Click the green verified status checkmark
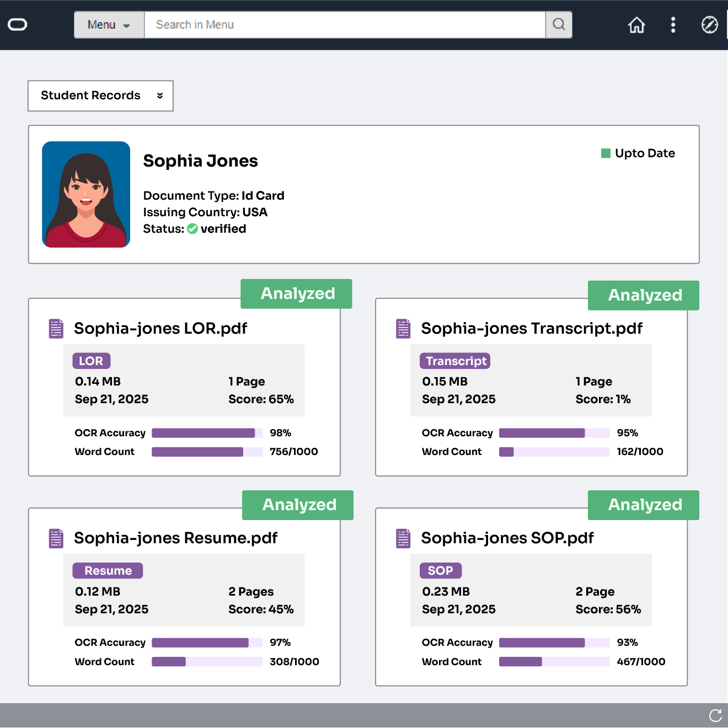Viewport: 728px width, 728px height. click(192, 229)
